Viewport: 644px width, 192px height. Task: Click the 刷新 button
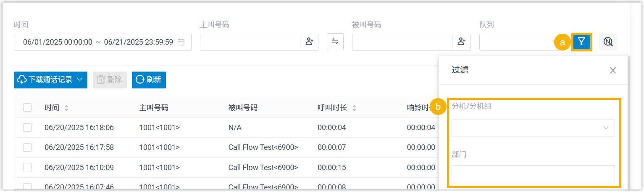149,80
